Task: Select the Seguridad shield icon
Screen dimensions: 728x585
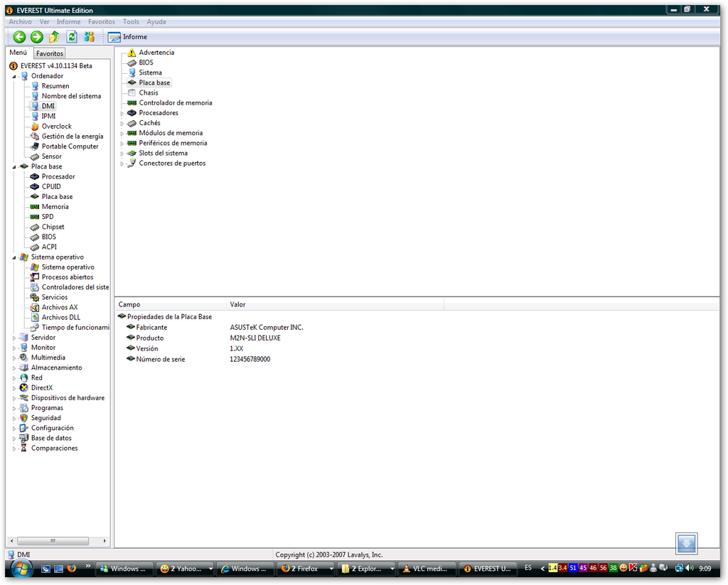Action: [24, 418]
